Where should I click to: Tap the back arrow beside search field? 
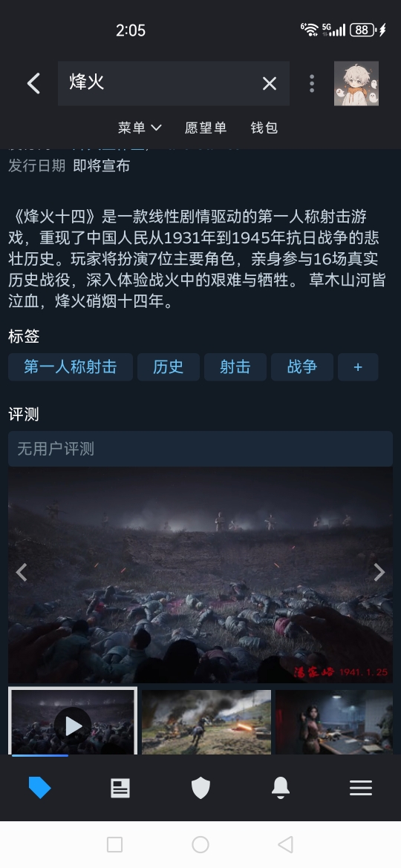[x=33, y=84]
